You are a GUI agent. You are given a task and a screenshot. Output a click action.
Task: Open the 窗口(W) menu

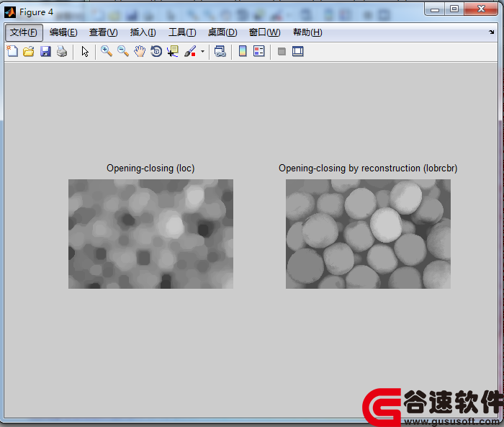264,32
